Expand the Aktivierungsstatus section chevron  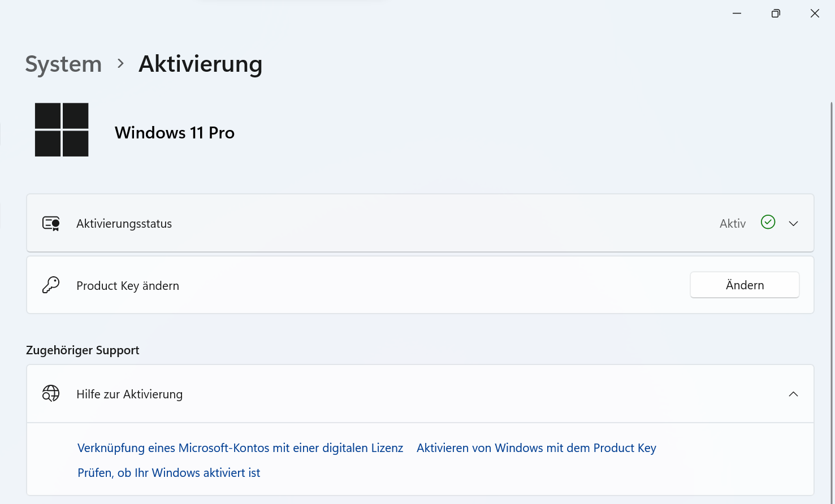coord(793,224)
